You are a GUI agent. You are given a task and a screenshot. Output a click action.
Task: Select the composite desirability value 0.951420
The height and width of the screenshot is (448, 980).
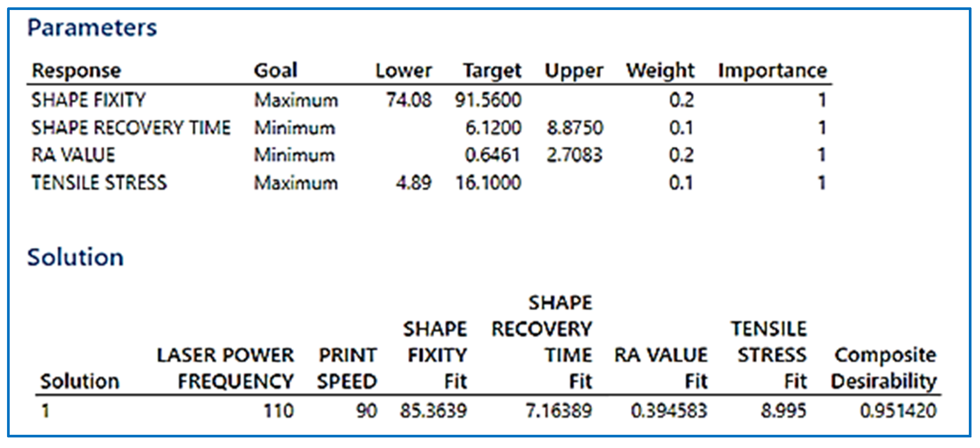point(898,411)
